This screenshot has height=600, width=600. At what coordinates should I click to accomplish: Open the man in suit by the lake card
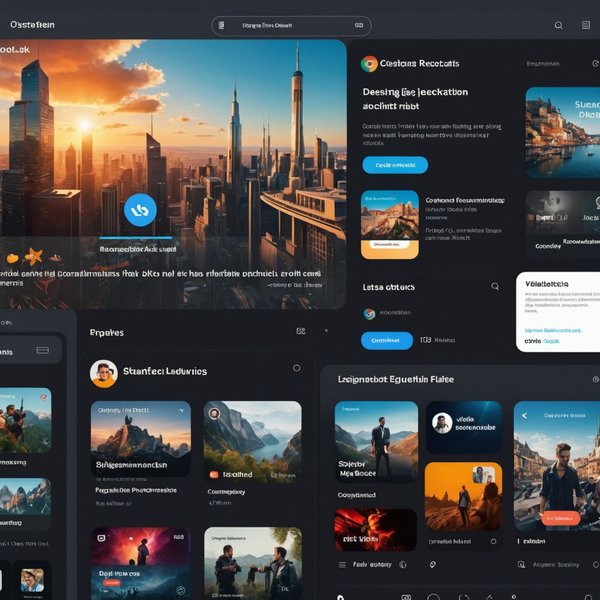coord(376,441)
